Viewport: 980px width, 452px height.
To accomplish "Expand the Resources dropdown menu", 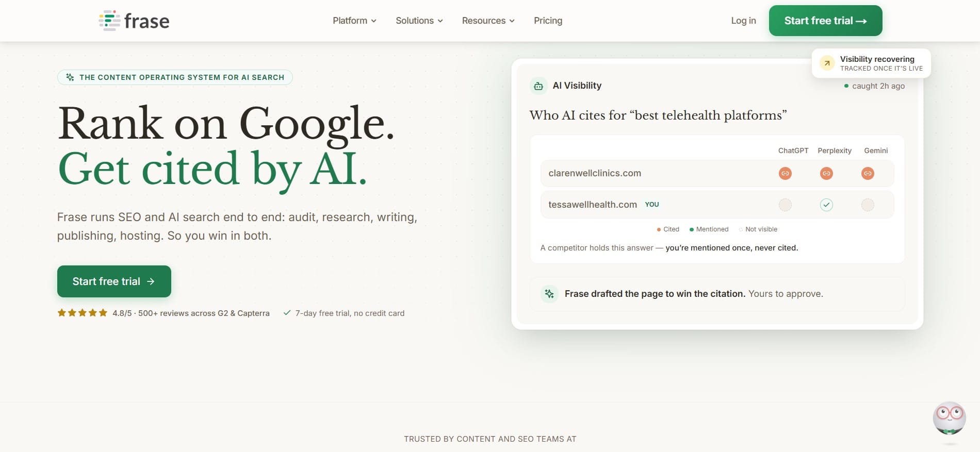I will [x=488, y=21].
